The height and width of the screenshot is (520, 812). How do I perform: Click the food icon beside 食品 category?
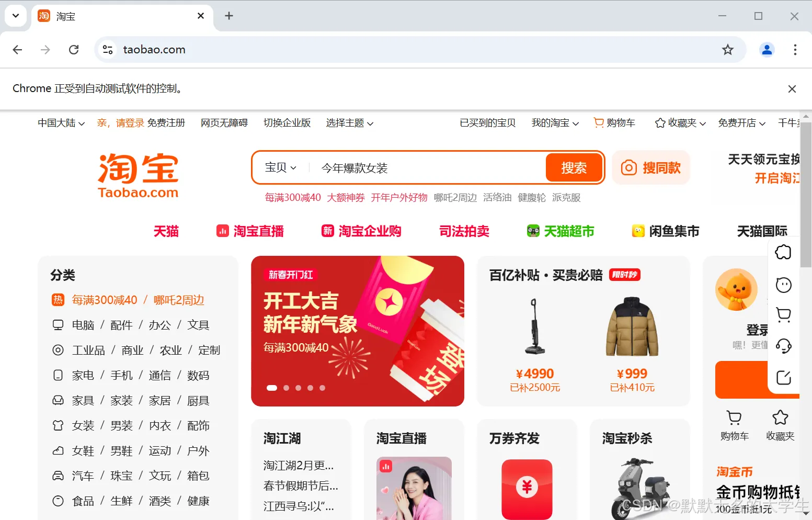58,501
